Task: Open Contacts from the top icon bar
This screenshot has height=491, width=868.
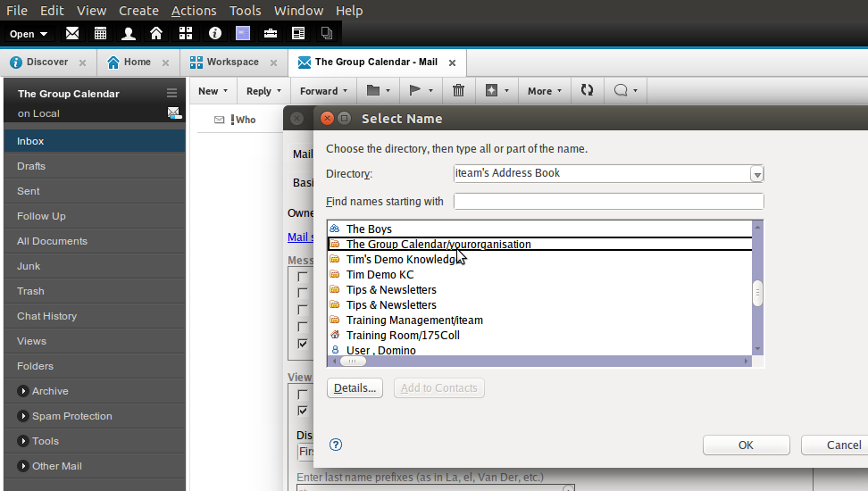Action: pyautogui.click(x=129, y=34)
